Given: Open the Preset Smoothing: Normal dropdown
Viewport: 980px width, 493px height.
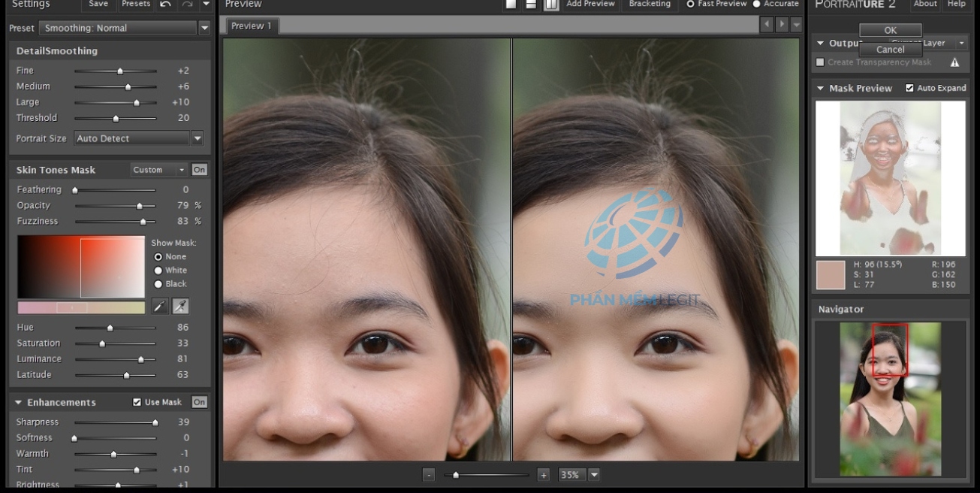Looking at the screenshot, I should [204, 28].
